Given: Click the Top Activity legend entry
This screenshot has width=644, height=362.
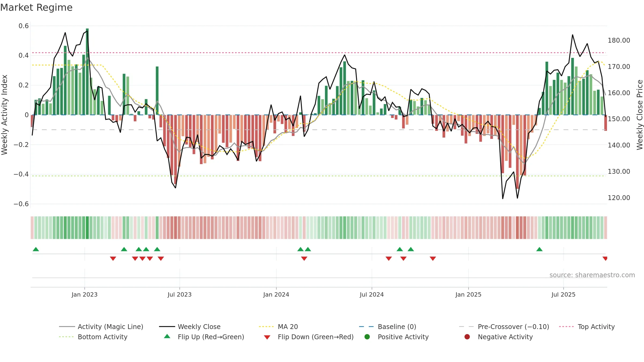Looking at the screenshot, I should pos(587,327).
